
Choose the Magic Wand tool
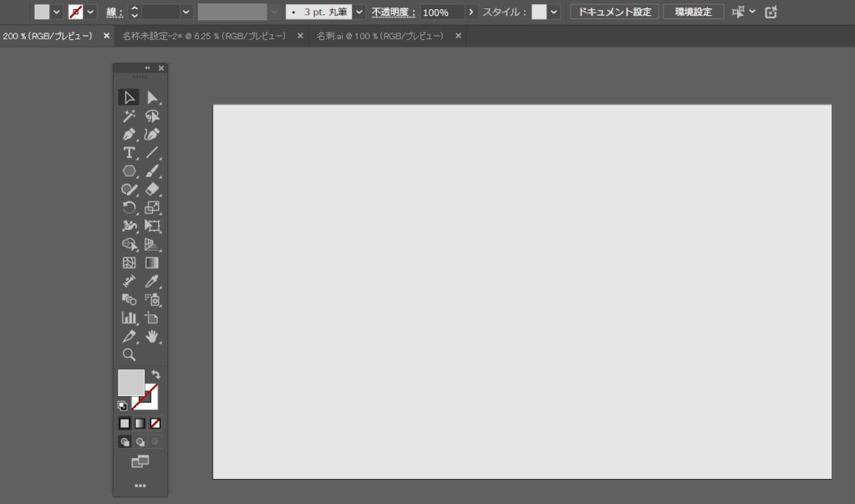[129, 115]
